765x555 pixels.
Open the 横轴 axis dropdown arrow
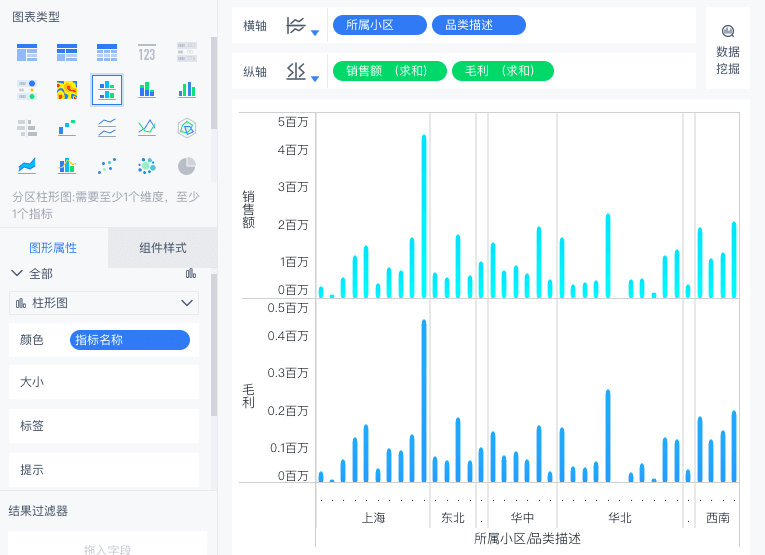315,33
